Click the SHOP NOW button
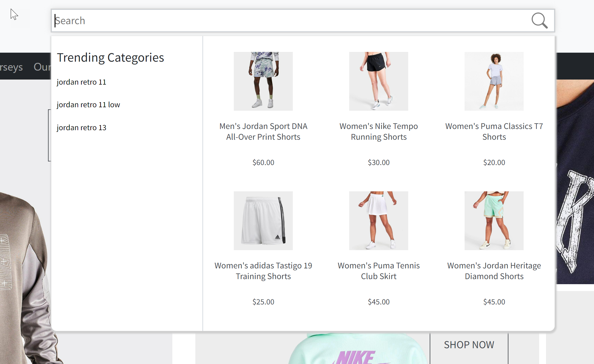Screen dimensions: 594x364 [x=469, y=345]
